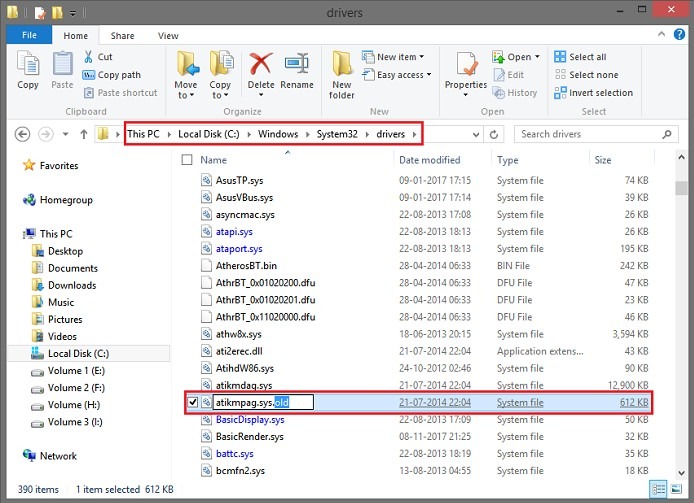The width and height of the screenshot is (694, 503).
Task: Uncheck the atikmpag.sys file checkbox
Action: click(192, 402)
